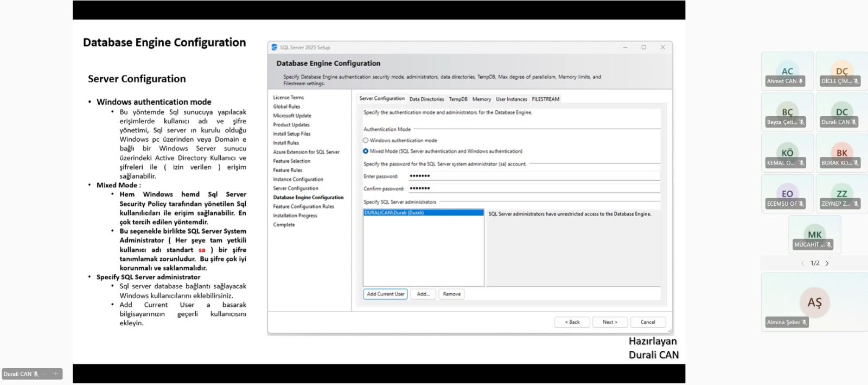Viewport: 868px width, 385px height.
Task: Click the AŞ avatar circle
Action: (x=814, y=302)
